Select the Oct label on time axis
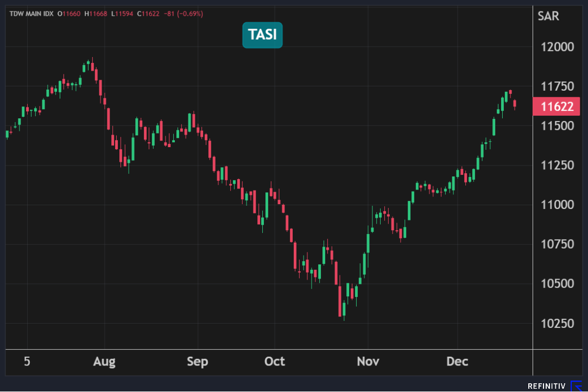Image resolution: width=588 pixels, height=392 pixels. [274, 362]
